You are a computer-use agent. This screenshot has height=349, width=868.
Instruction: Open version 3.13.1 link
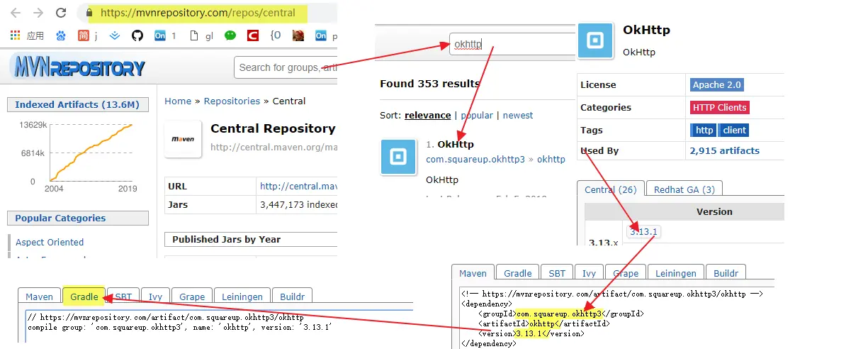coord(643,231)
